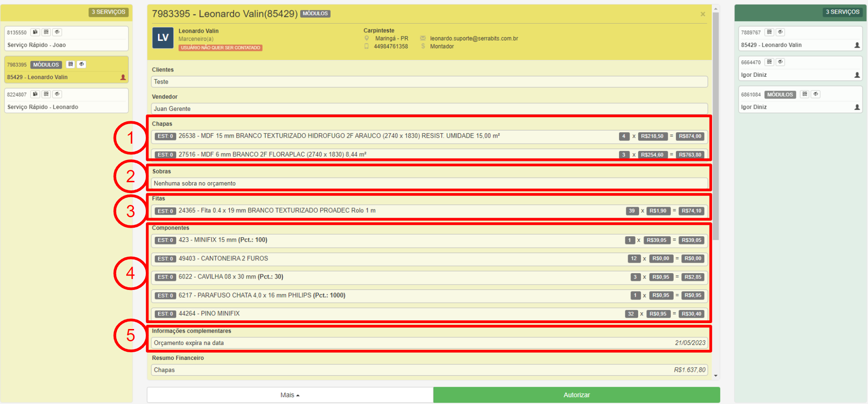Image resolution: width=868 pixels, height=404 pixels.
Task: Click the user icon on card 6861084
Action: [x=857, y=107]
